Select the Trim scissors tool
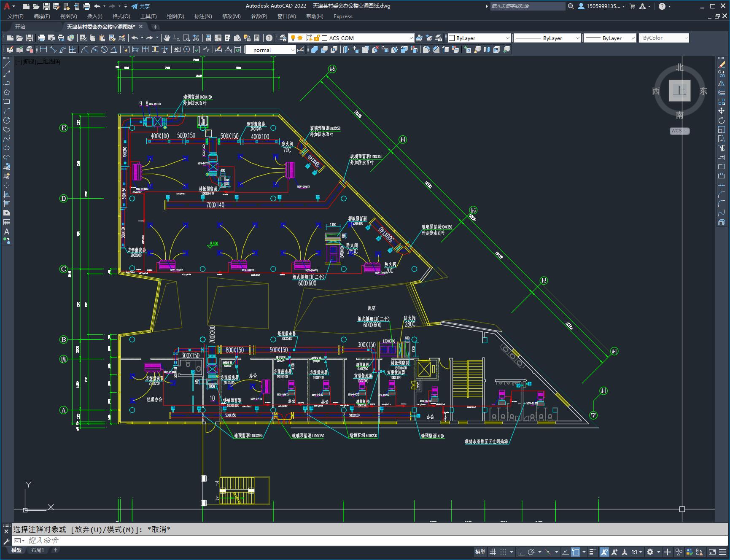This screenshot has height=560, width=730. (722, 148)
